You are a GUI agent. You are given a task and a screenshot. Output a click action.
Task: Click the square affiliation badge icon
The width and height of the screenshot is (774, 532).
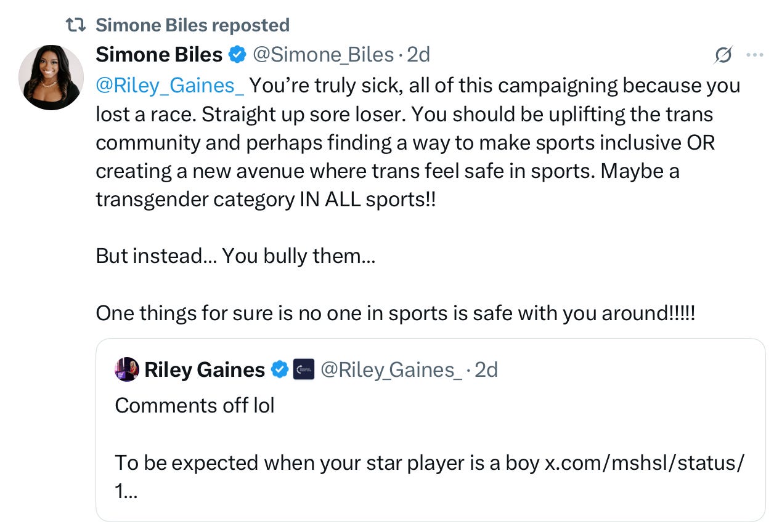click(304, 369)
